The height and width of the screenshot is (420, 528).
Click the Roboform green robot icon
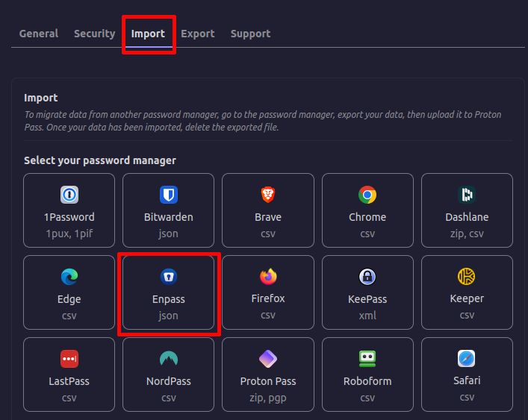(x=367, y=359)
